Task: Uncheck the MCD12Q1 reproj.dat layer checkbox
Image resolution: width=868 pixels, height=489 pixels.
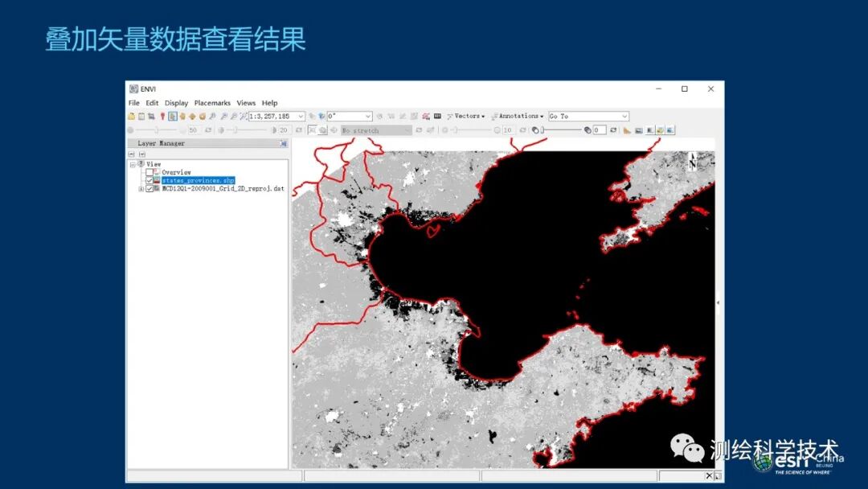Action: (149, 189)
